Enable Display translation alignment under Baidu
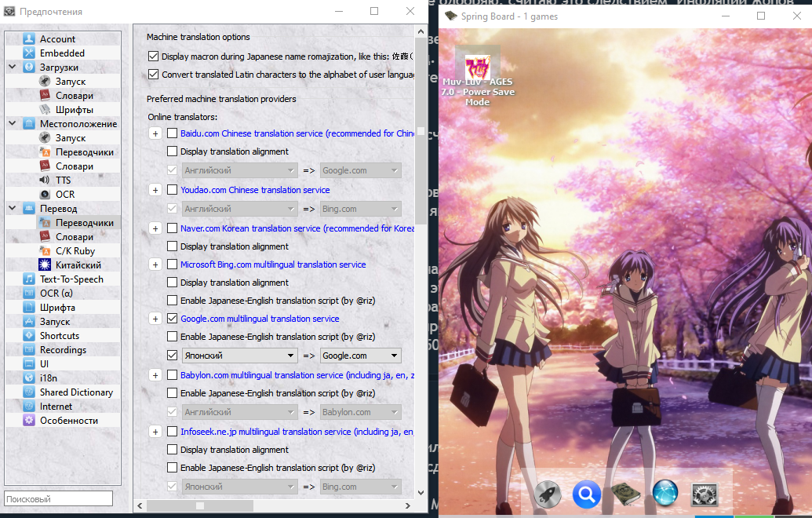This screenshot has height=518, width=812. (x=173, y=151)
